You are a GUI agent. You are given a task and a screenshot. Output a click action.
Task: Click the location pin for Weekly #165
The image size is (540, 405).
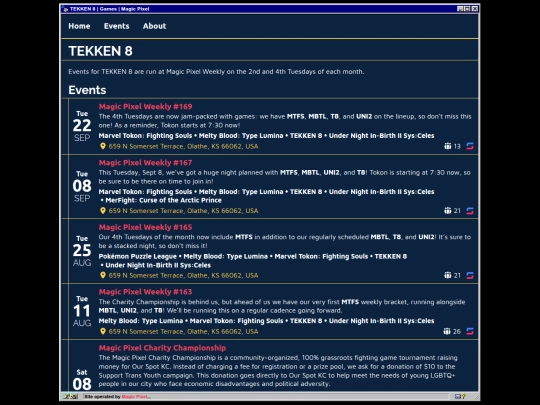pyautogui.click(x=103, y=275)
